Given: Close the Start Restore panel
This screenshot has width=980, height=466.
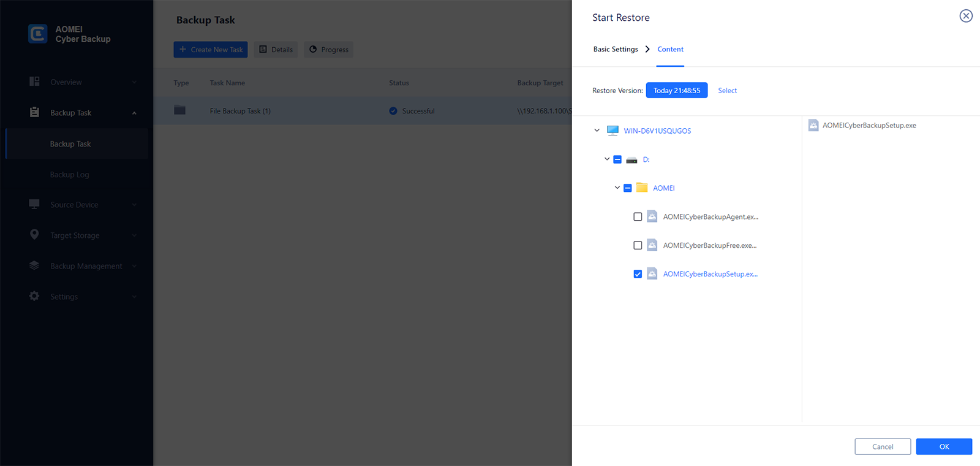Looking at the screenshot, I should point(966,16).
